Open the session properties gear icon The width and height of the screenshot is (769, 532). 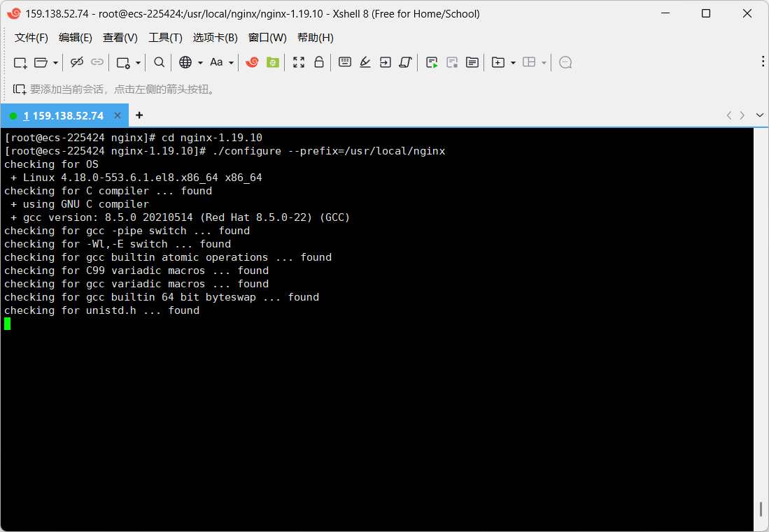click(x=123, y=62)
